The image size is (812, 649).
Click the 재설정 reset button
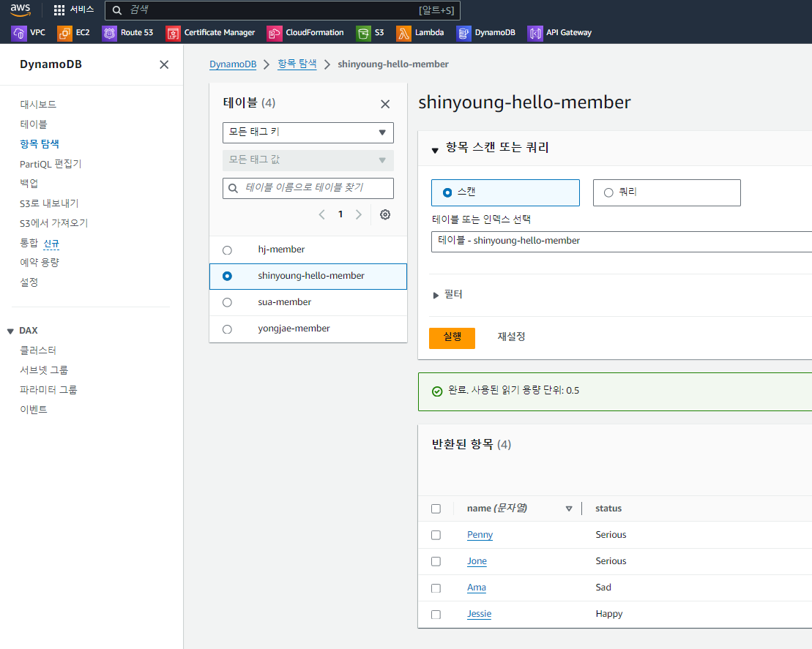(x=511, y=337)
